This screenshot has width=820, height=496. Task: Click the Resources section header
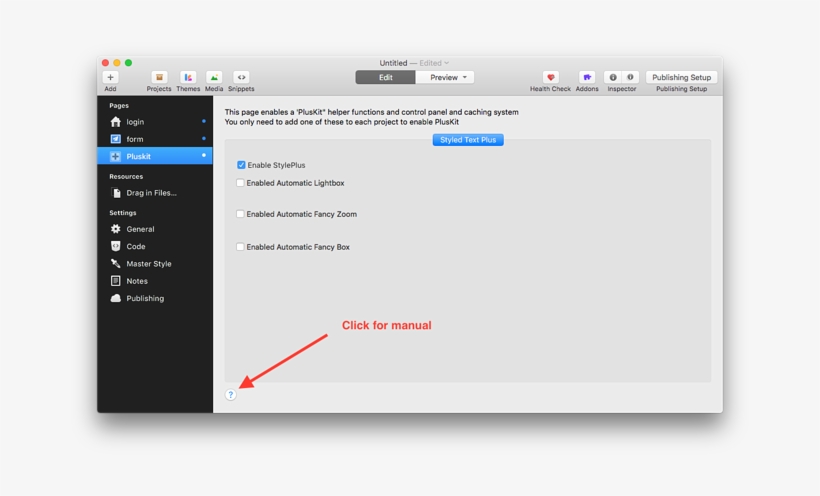[126, 177]
